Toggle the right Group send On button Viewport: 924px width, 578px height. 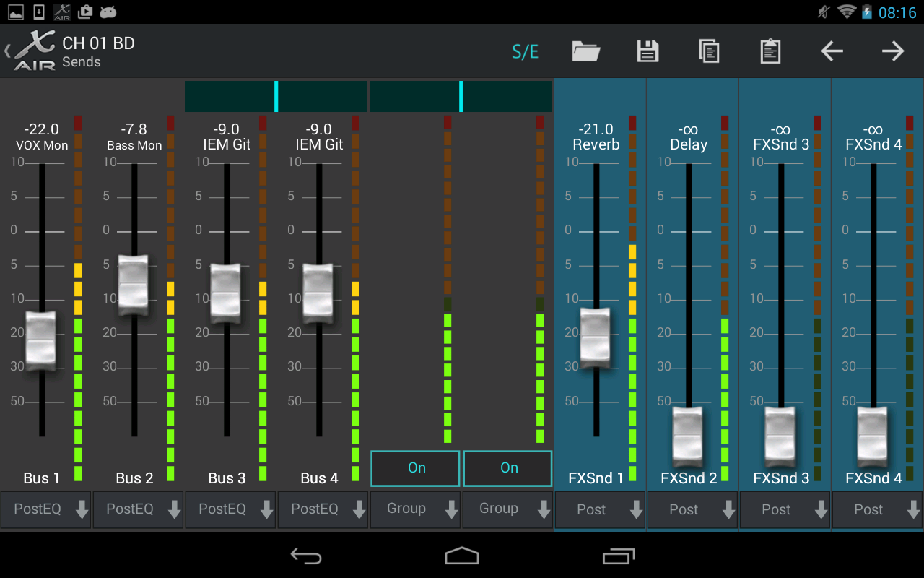pos(507,468)
